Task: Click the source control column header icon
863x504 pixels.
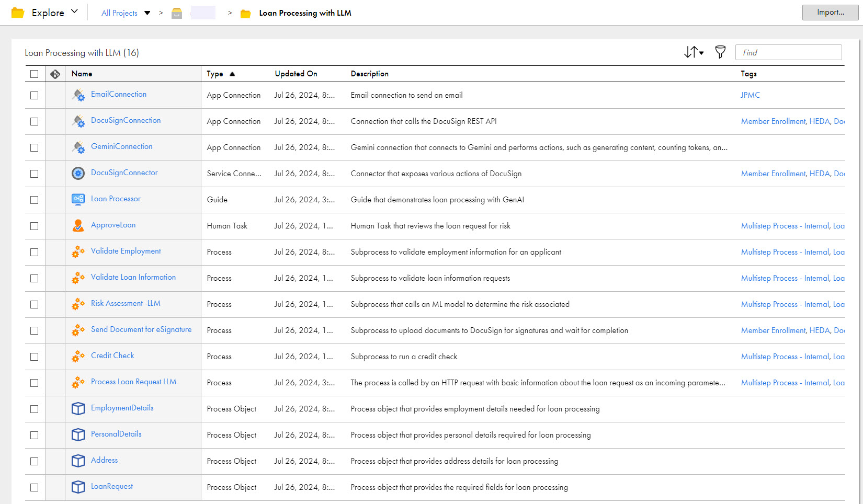Action: point(55,74)
